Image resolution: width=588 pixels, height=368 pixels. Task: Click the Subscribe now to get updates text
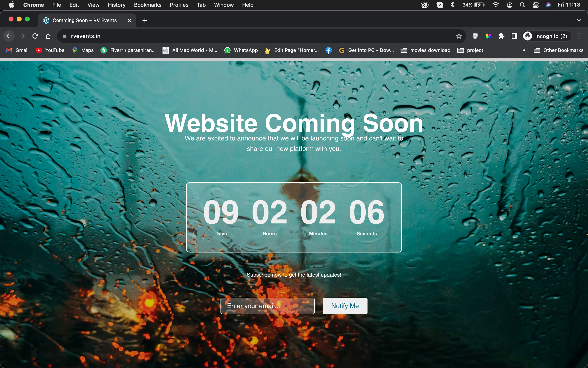pos(294,275)
